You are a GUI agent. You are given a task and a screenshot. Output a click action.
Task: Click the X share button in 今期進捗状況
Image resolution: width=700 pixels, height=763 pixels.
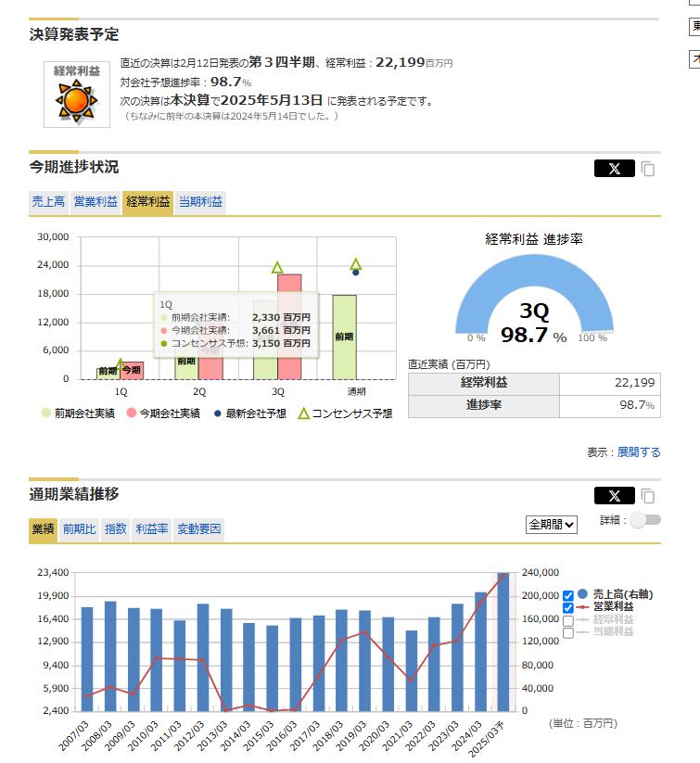[614, 169]
